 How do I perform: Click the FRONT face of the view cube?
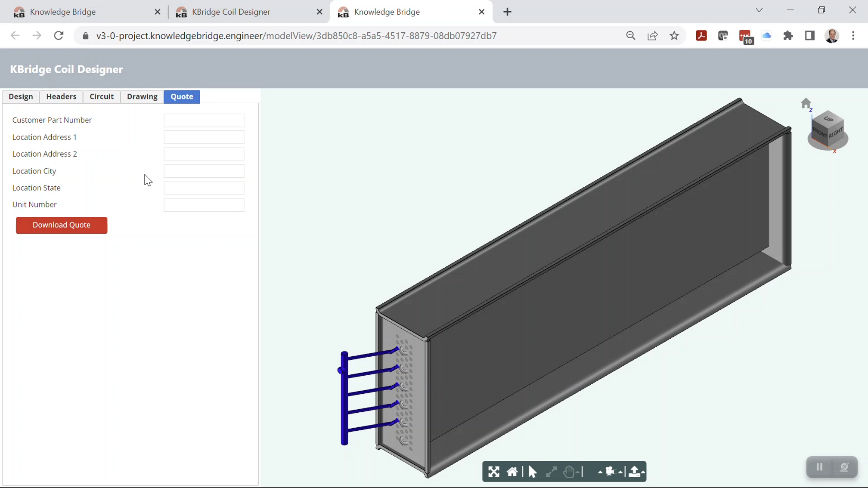pos(820,134)
